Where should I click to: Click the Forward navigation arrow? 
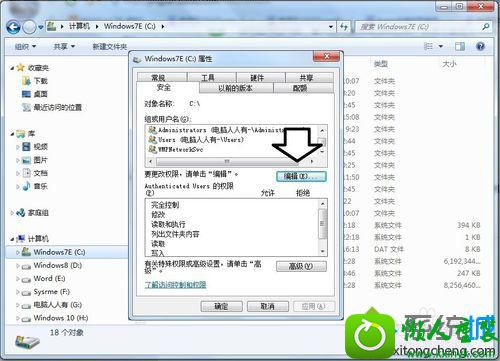point(29,27)
